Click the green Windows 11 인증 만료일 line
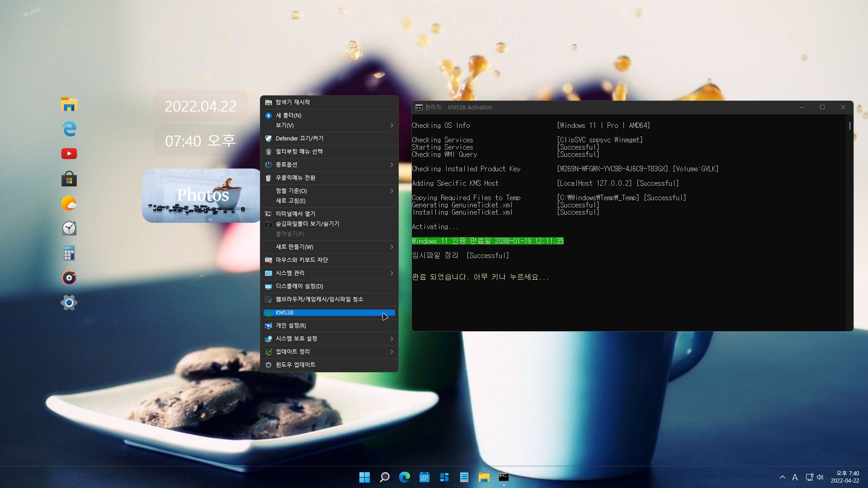Screen dimensions: 868x488 488,241
